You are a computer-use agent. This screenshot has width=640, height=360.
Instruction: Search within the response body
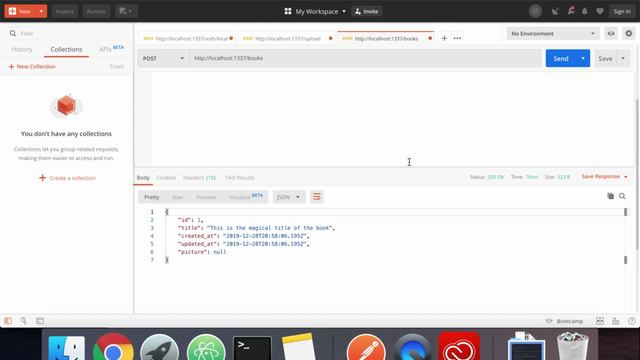coord(622,196)
